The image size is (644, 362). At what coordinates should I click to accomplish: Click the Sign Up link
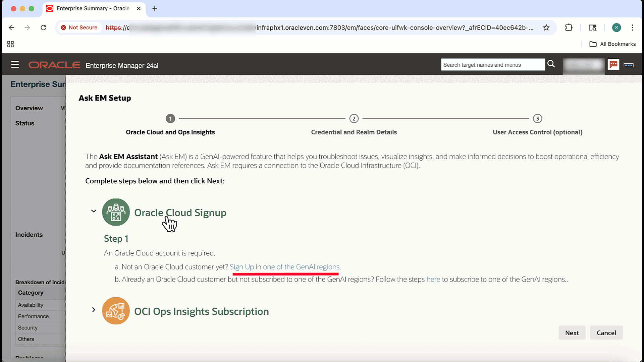[241, 267]
